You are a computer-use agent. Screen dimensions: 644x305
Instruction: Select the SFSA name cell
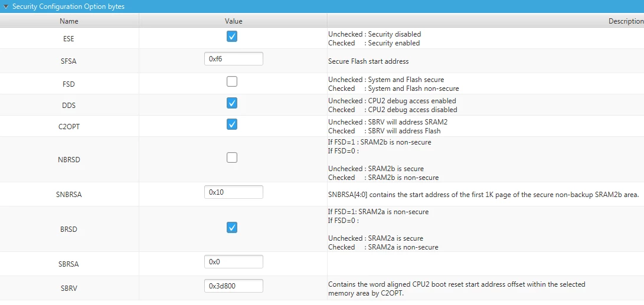coord(69,61)
